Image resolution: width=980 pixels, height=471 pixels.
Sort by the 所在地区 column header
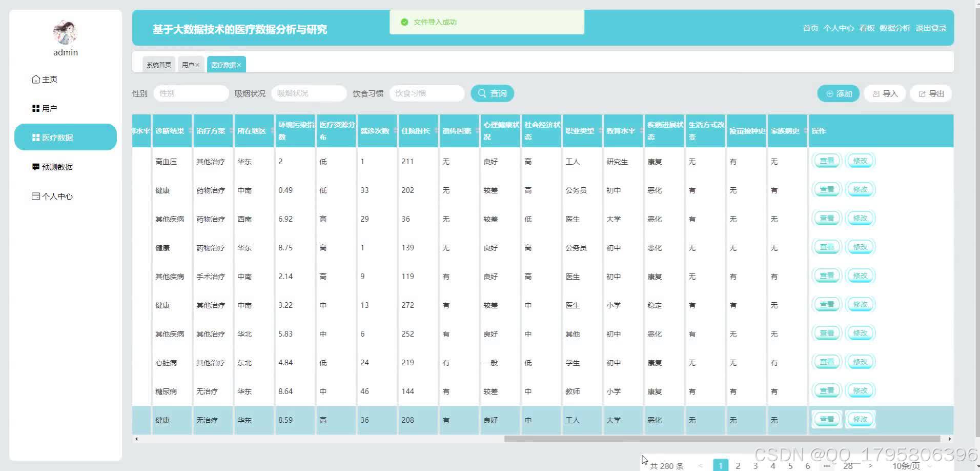click(254, 131)
